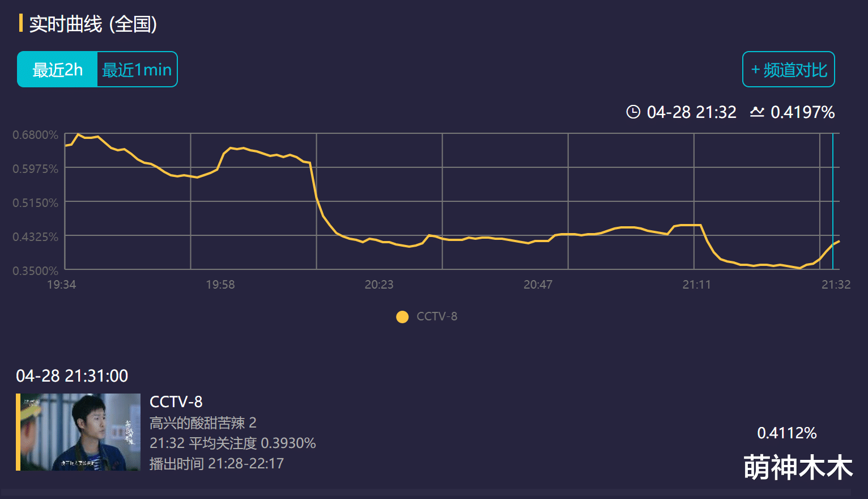Click the clock icon beside 04-28 21:32

(x=633, y=112)
